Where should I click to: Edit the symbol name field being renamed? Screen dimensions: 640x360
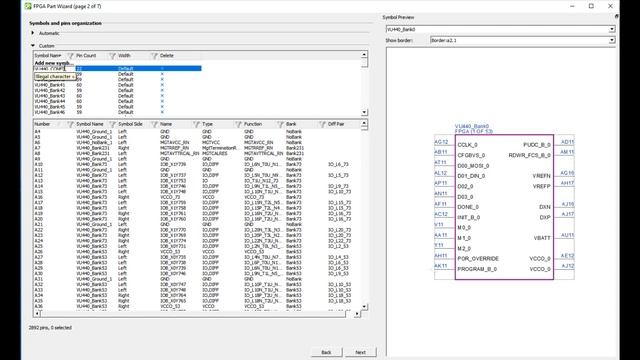pyautogui.click(x=54, y=69)
